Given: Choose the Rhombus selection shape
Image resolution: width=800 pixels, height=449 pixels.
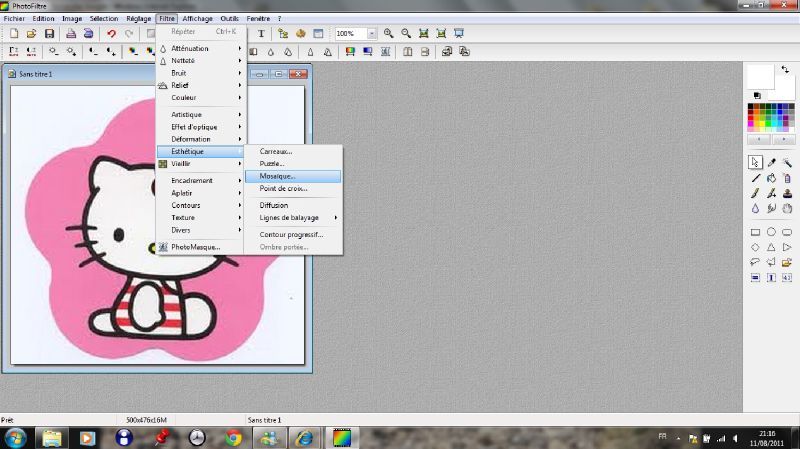Looking at the screenshot, I should (x=756, y=247).
